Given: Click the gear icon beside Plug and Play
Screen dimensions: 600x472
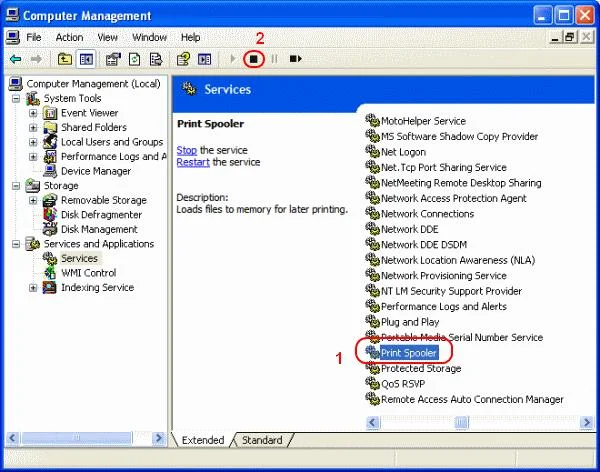Looking at the screenshot, I should 372,322.
